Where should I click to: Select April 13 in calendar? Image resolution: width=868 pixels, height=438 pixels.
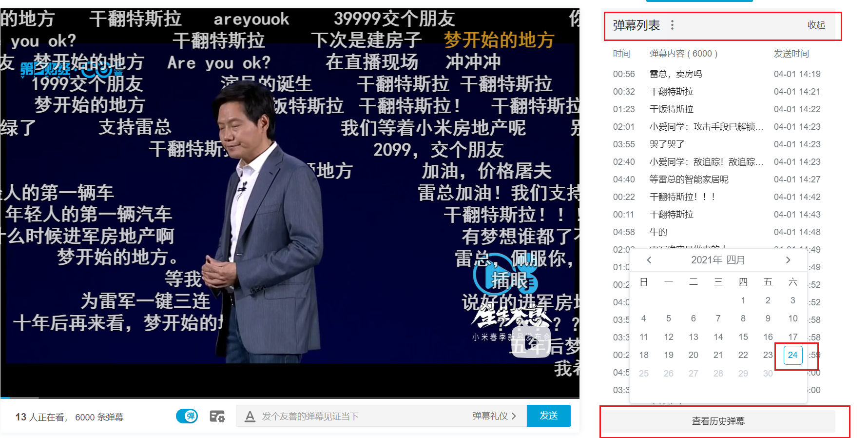click(x=693, y=337)
